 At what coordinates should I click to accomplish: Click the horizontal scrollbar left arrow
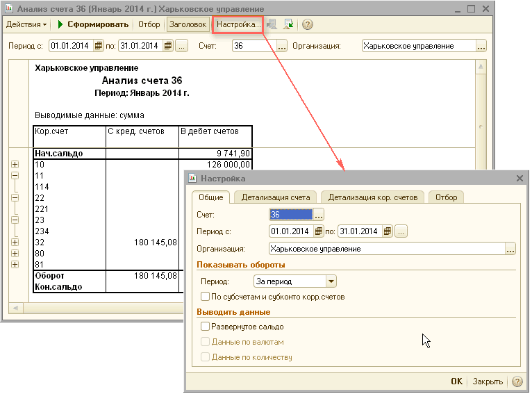click(17, 306)
